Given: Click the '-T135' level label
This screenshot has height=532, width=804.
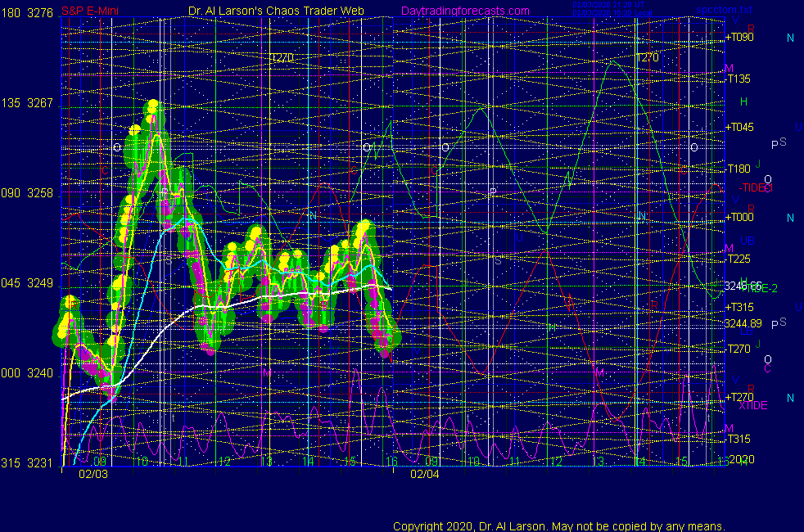Looking at the screenshot, I should coord(739,79).
